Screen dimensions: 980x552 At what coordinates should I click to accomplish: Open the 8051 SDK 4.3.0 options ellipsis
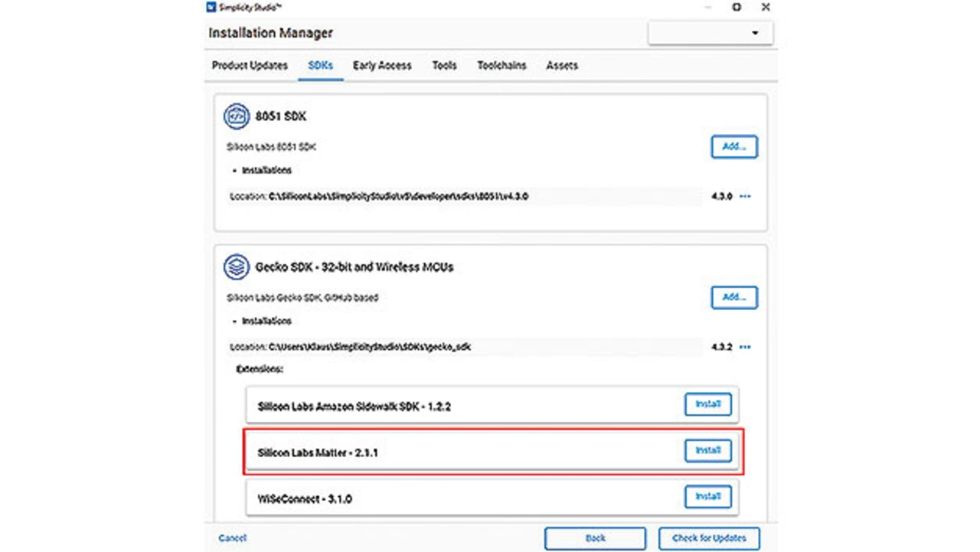pyautogui.click(x=745, y=197)
